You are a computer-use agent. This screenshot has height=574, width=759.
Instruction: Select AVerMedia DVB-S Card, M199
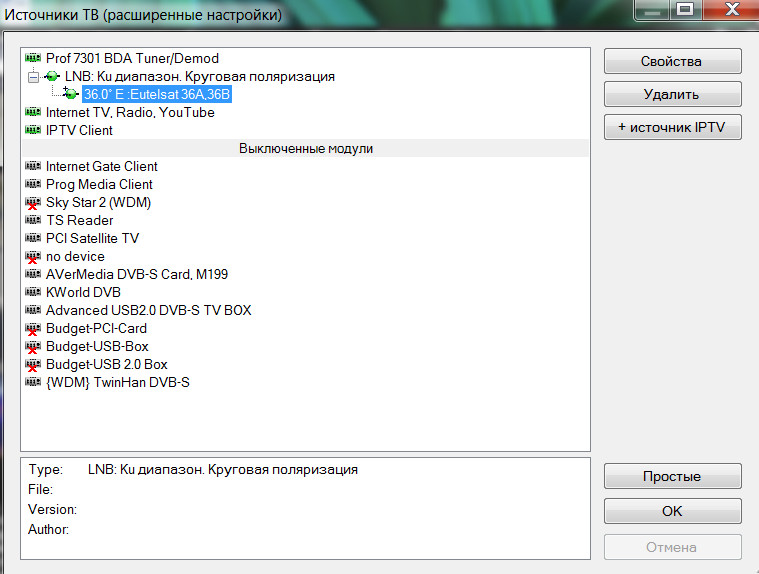(129, 275)
